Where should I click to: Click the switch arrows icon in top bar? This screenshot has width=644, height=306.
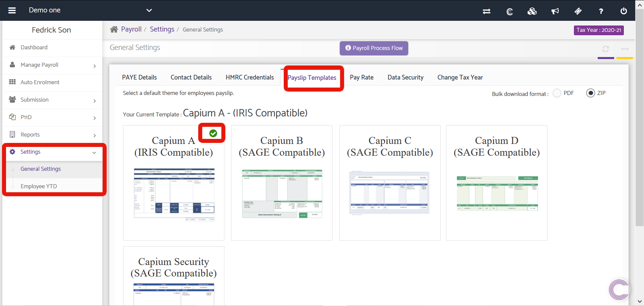click(x=486, y=11)
